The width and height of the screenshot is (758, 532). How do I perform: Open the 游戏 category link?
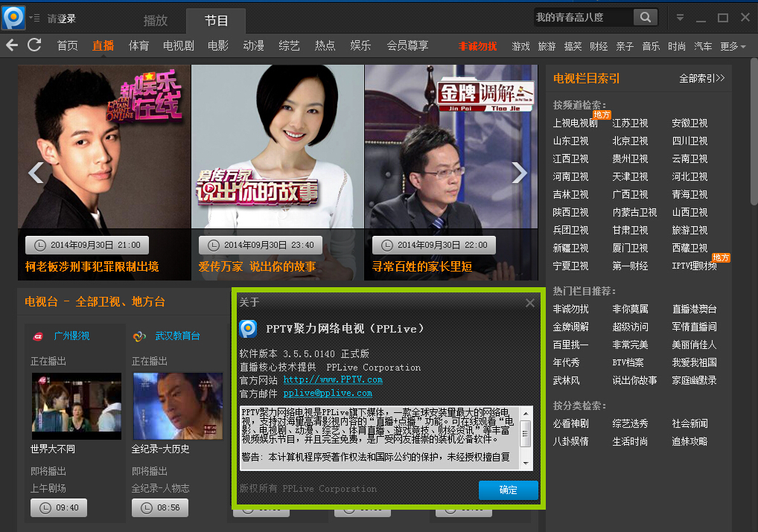520,46
